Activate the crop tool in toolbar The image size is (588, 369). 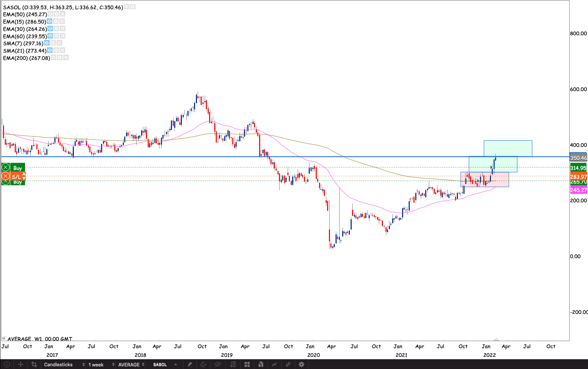click(x=34, y=365)
